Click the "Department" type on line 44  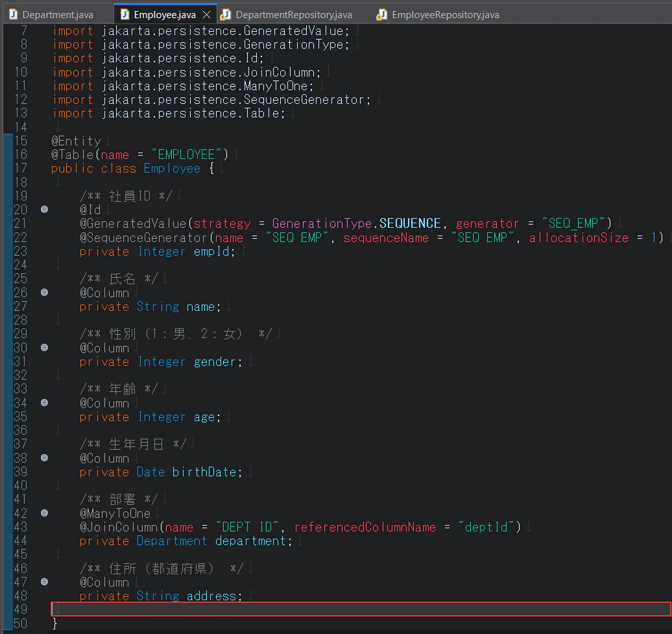click(x=172, y=541)
